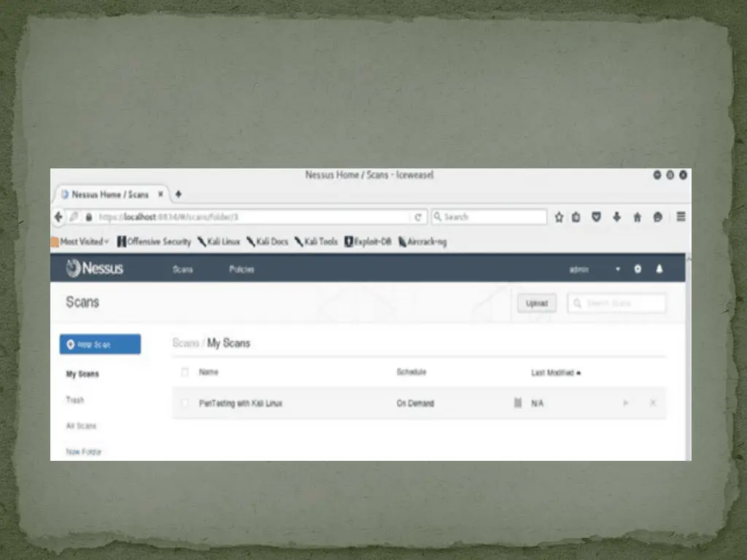Click the page vertical scrollbar

pos(689,357)
